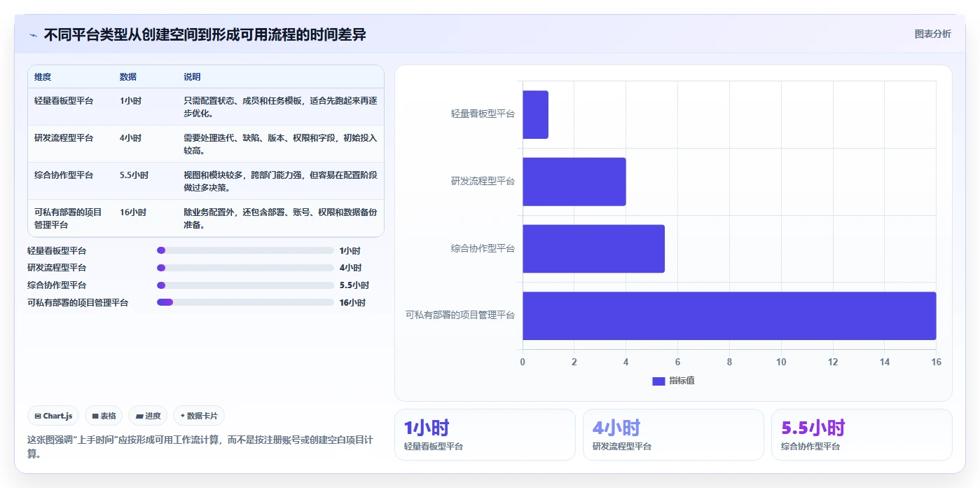Click the longest chart bar for 可私有部署的项目管理平台
This screenshot has width=980, height=488.
coord(729,316)
